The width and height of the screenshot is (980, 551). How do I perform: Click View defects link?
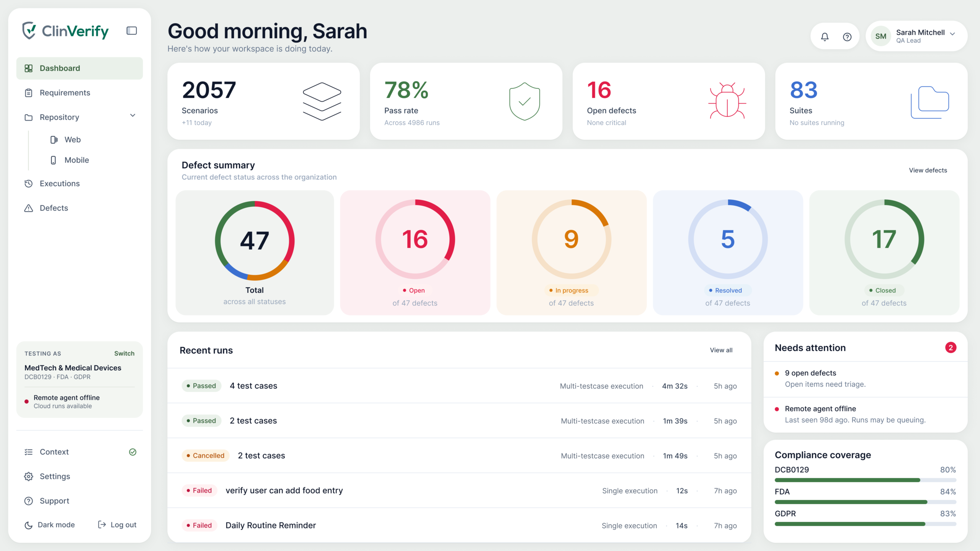pos(928,170)
